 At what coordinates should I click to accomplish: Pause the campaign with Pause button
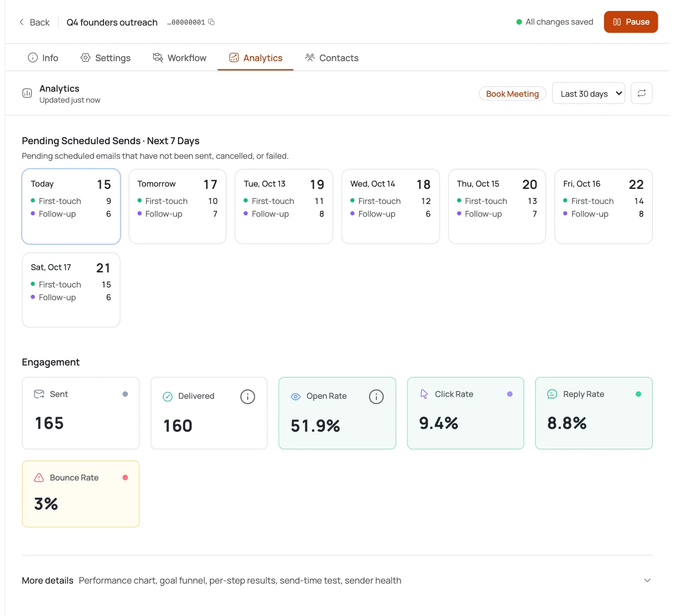coord(631,22)
